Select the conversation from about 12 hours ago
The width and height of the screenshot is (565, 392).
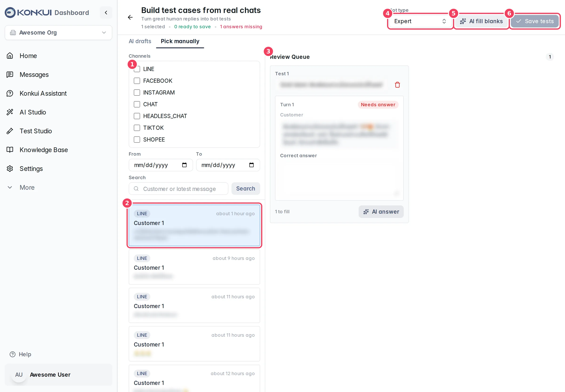194,379
